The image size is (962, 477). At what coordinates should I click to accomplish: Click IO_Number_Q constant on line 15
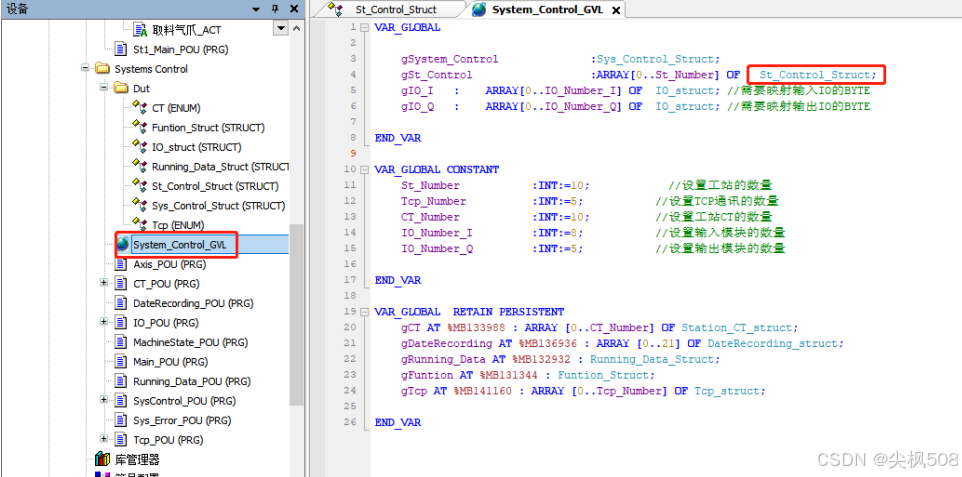(437, 248)
